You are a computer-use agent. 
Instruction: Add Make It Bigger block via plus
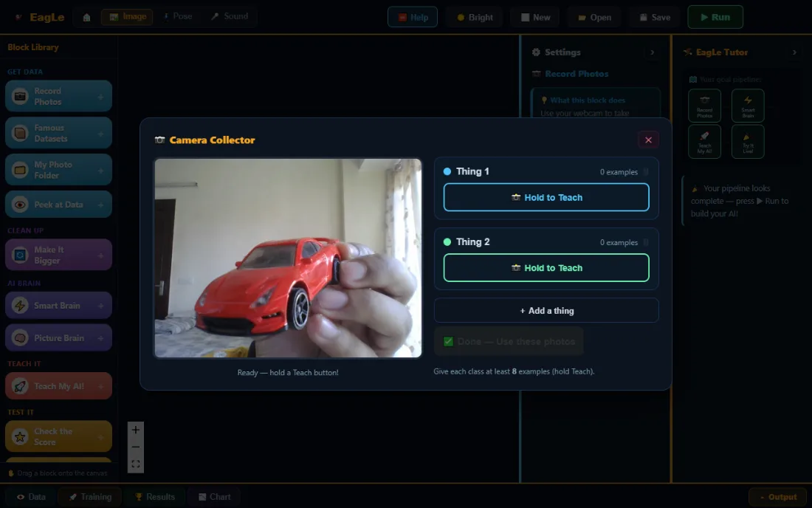pos(100,255)
